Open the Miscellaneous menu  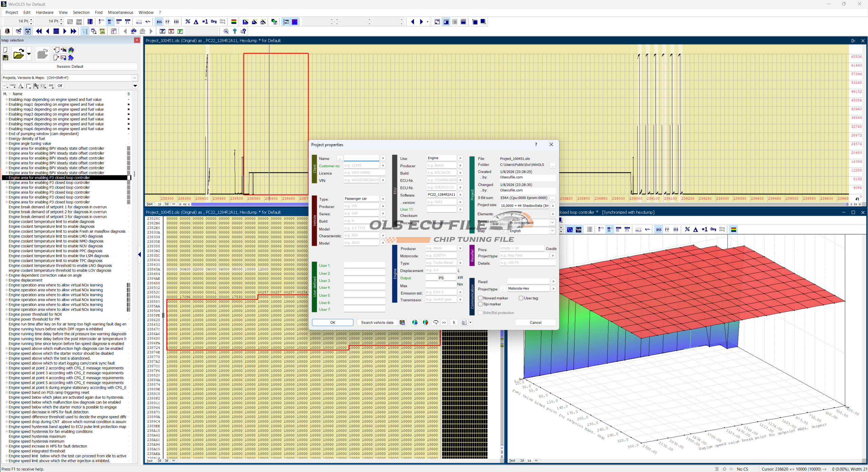tap(120, 13)
